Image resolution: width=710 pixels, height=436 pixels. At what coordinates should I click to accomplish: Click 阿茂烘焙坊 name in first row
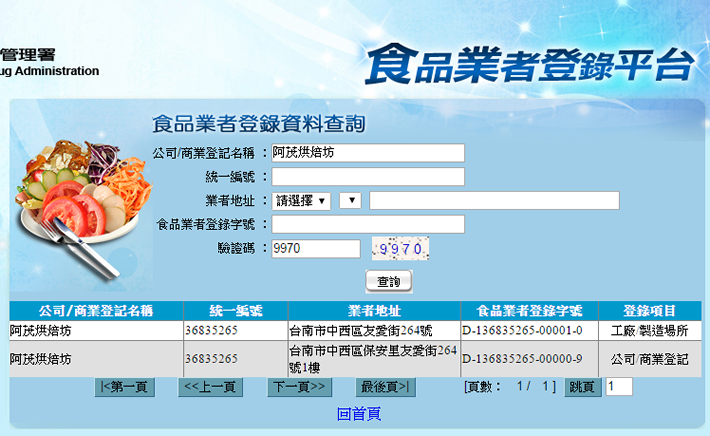[x=41, y=331]
